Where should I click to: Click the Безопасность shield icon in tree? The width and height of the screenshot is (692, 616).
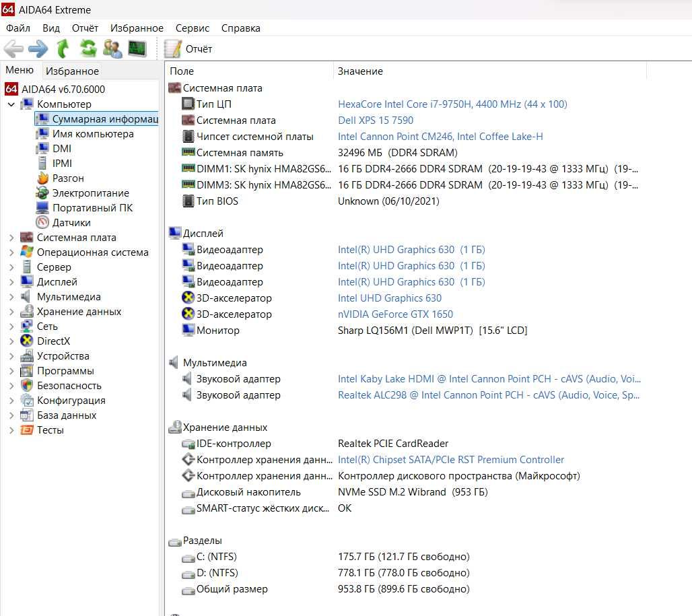(x=27, y=385)
